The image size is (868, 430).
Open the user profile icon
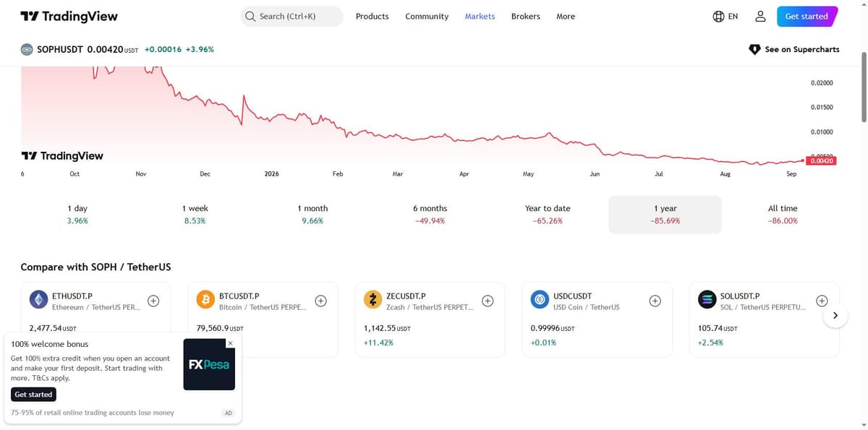click(760, 16)
